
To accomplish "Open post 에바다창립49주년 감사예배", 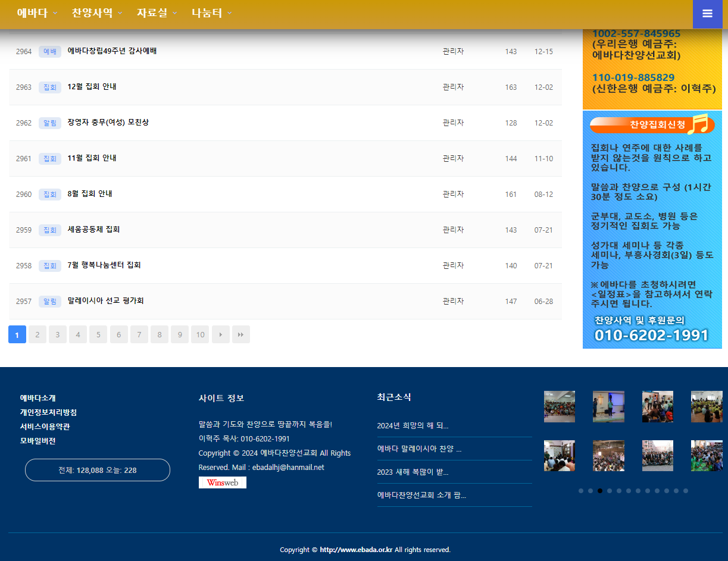I will point(112,51).
